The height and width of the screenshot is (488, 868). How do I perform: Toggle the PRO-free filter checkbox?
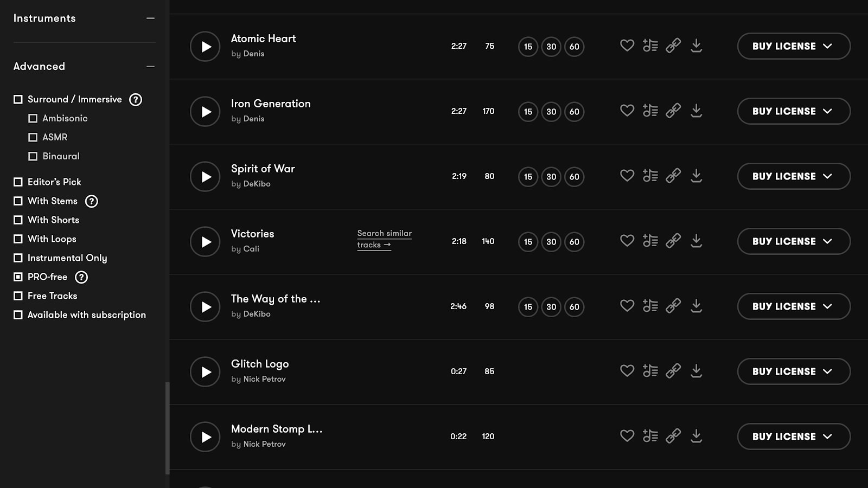(x=18, y=277)
